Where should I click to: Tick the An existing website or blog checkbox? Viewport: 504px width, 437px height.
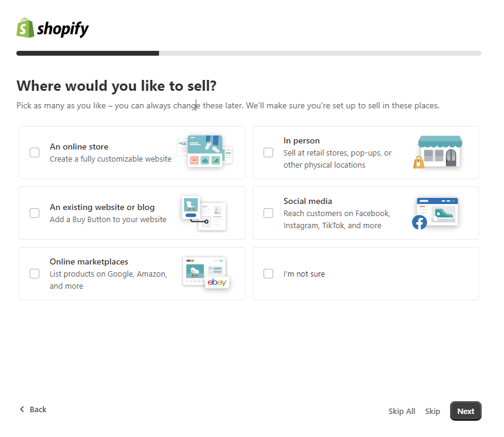[x=35, y=213]
